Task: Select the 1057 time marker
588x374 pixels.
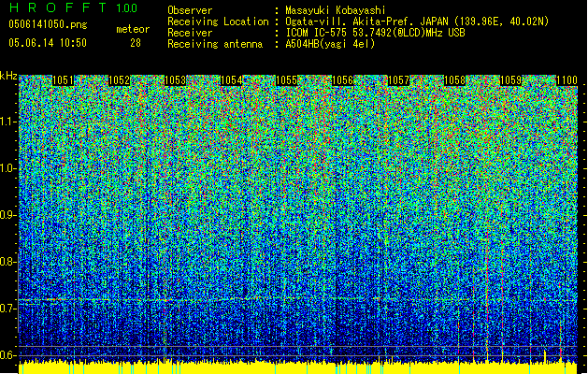Action: pyautogui.click(x=399, y=80)
